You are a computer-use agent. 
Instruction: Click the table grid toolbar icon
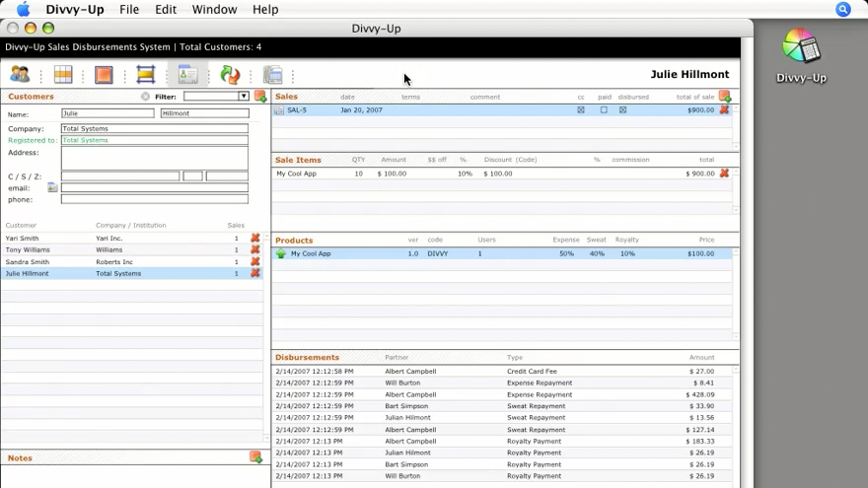point(62,74)
